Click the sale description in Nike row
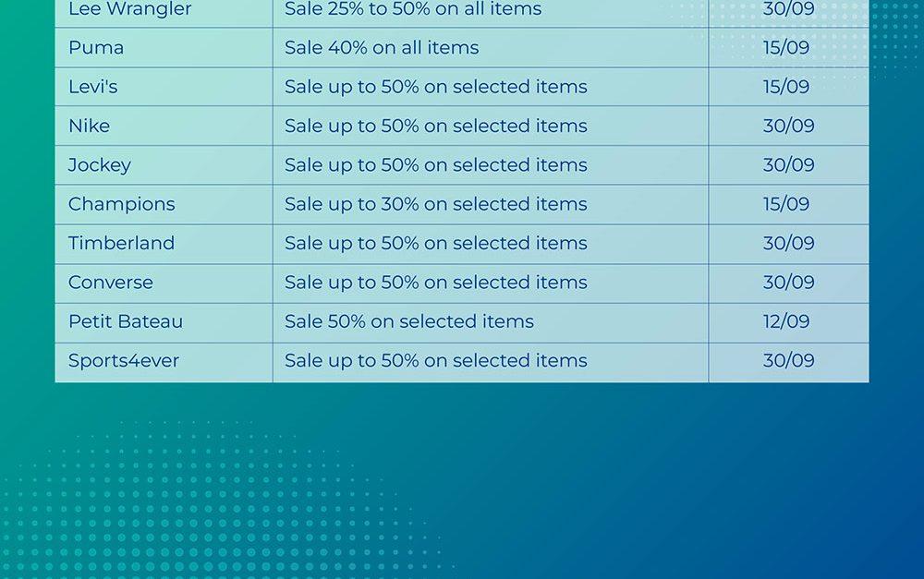 coord(435,126)
